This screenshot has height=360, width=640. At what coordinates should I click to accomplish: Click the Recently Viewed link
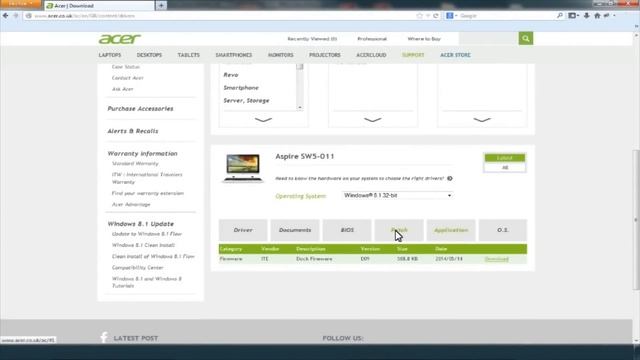coord(312,39)
